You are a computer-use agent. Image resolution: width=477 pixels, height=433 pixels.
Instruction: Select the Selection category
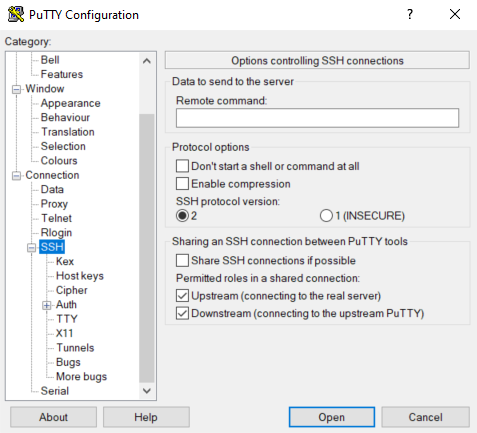(63, 146)
